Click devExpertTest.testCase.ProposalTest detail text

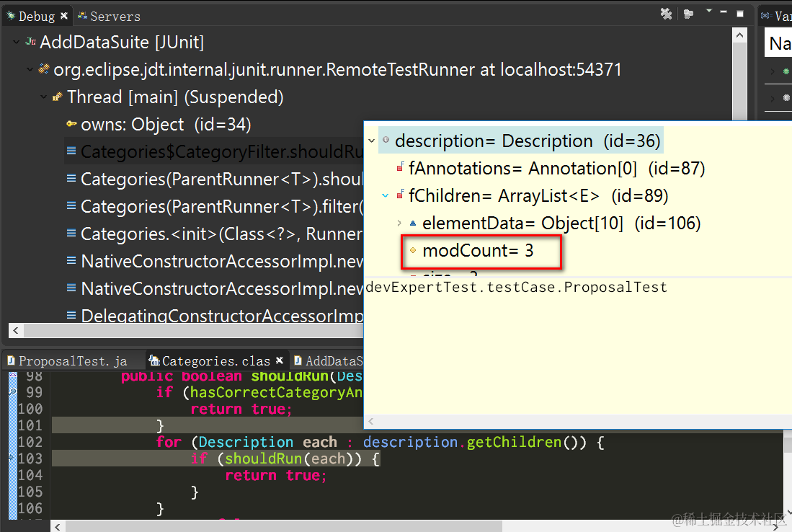(x=516, y=288)
